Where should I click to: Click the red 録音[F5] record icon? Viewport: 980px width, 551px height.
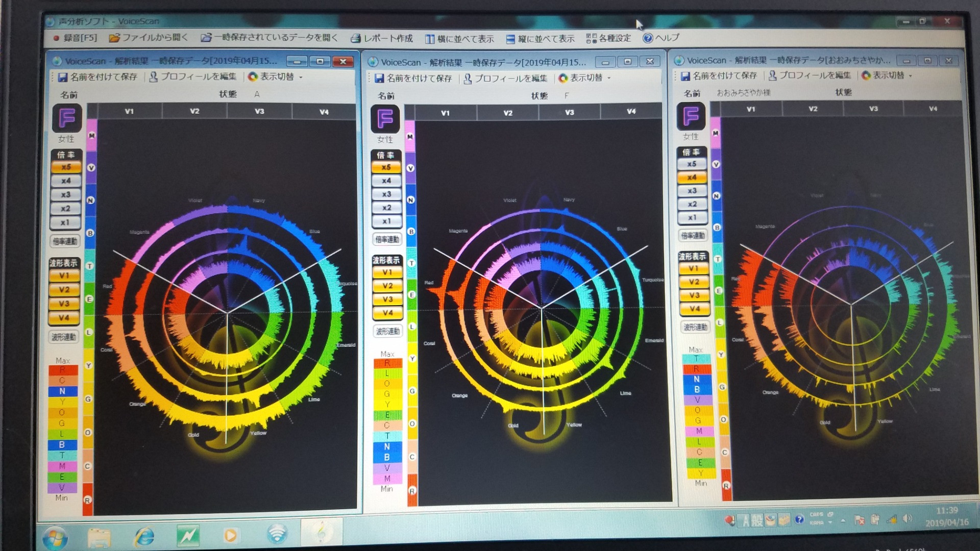point(56,38)
